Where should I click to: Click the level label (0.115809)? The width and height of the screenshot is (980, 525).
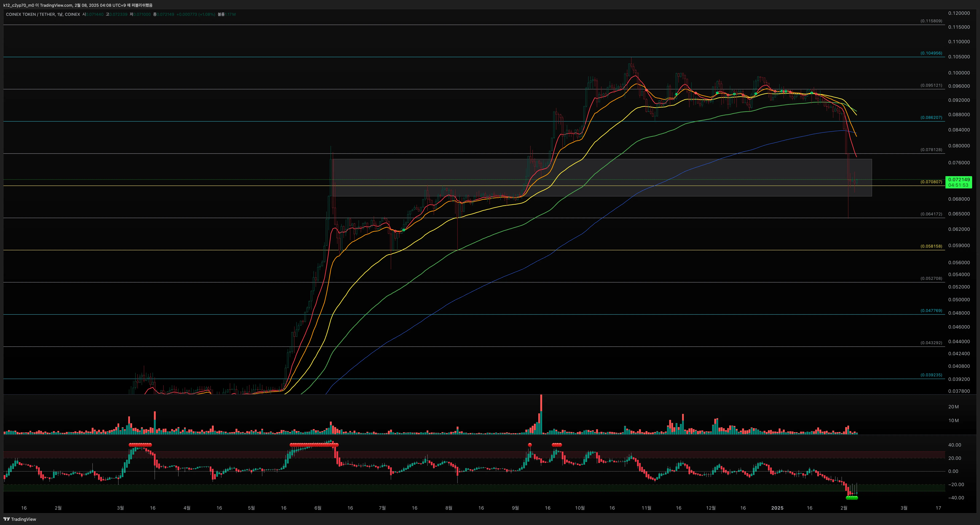tap(931, 21)
